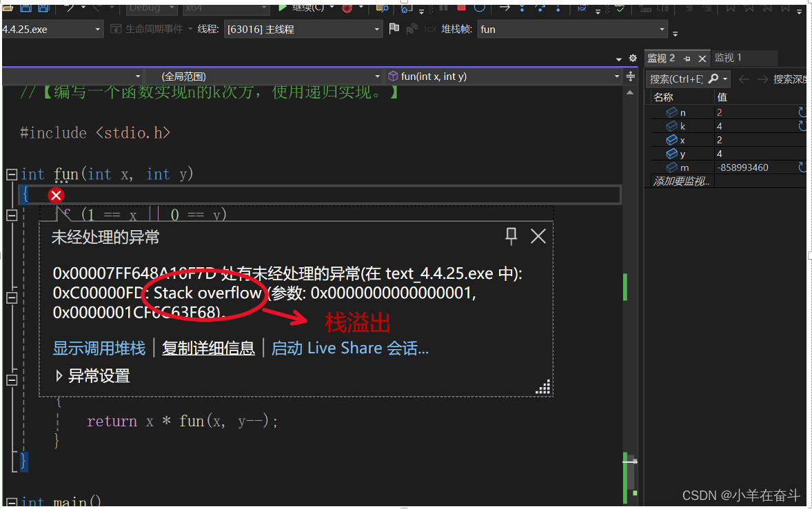Click the Step Out debug icon
The width and height of the screenshot is (812, 509).
[x=558, y=8]
